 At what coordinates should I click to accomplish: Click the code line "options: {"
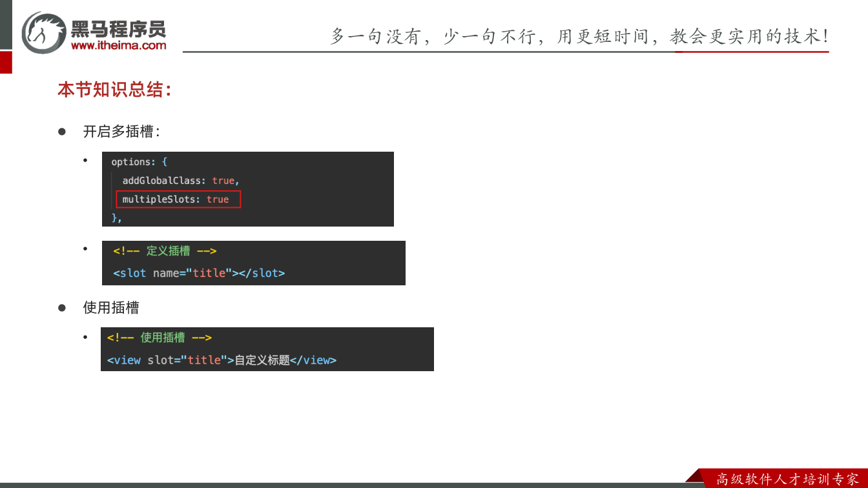(x=139, y=162)
